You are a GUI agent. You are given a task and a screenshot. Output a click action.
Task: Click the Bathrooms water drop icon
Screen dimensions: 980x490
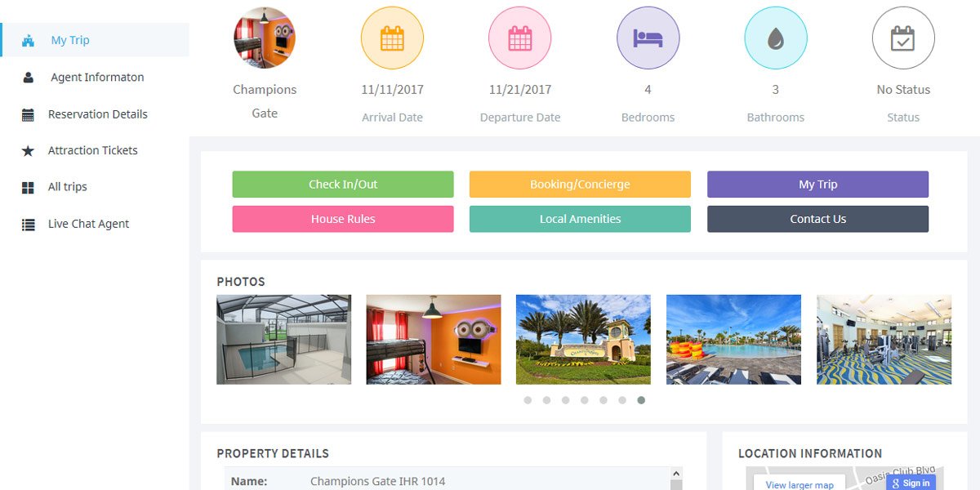tap(776, 38)
